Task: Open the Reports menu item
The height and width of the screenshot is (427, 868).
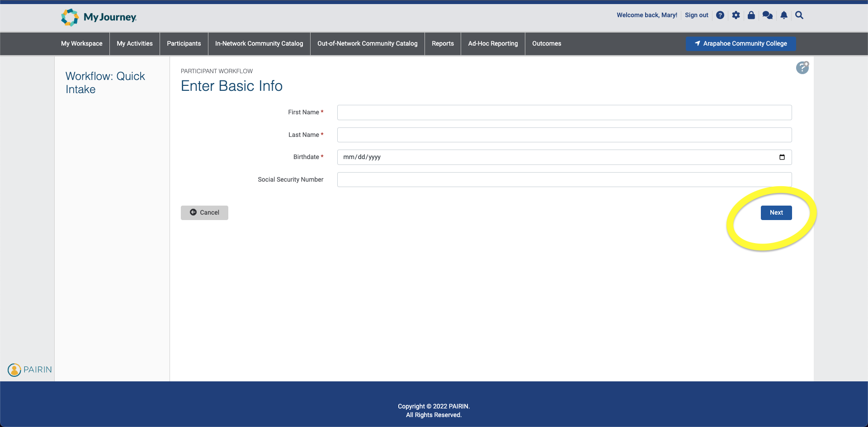Action: (x=443, y=44)
